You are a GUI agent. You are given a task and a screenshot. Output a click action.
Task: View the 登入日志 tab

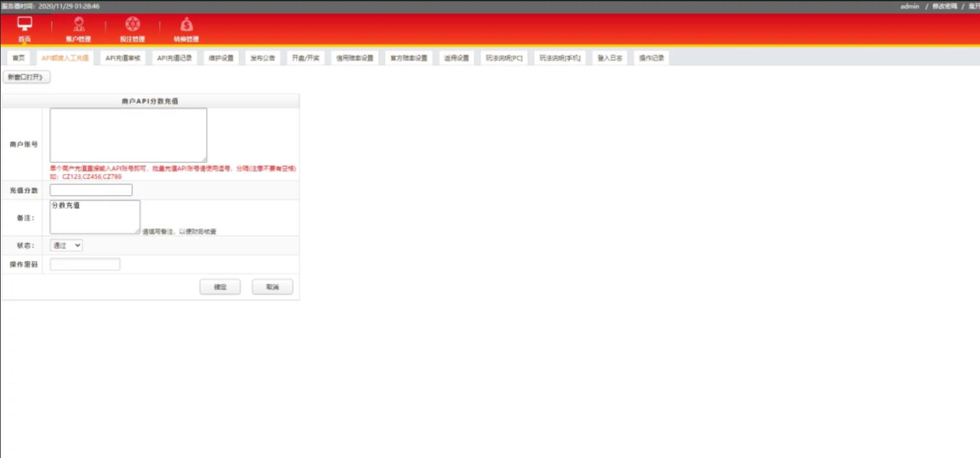[x=610, y=58]
